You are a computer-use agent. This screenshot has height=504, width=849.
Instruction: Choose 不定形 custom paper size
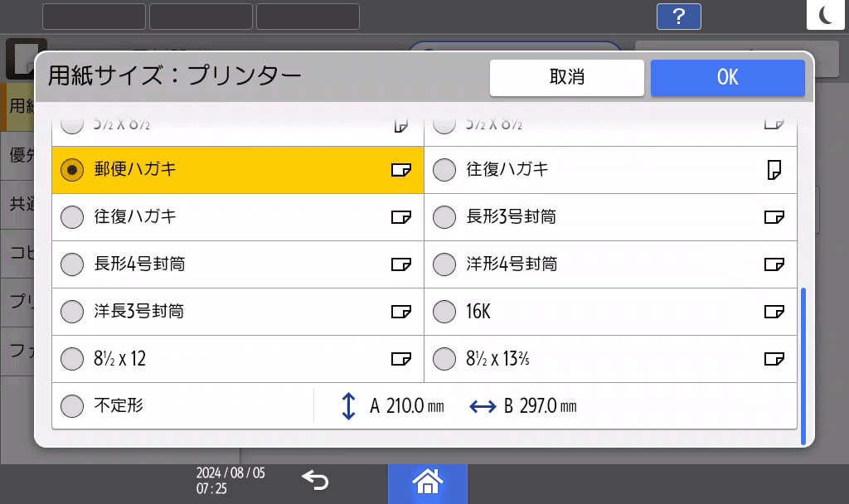pos(72,406)
